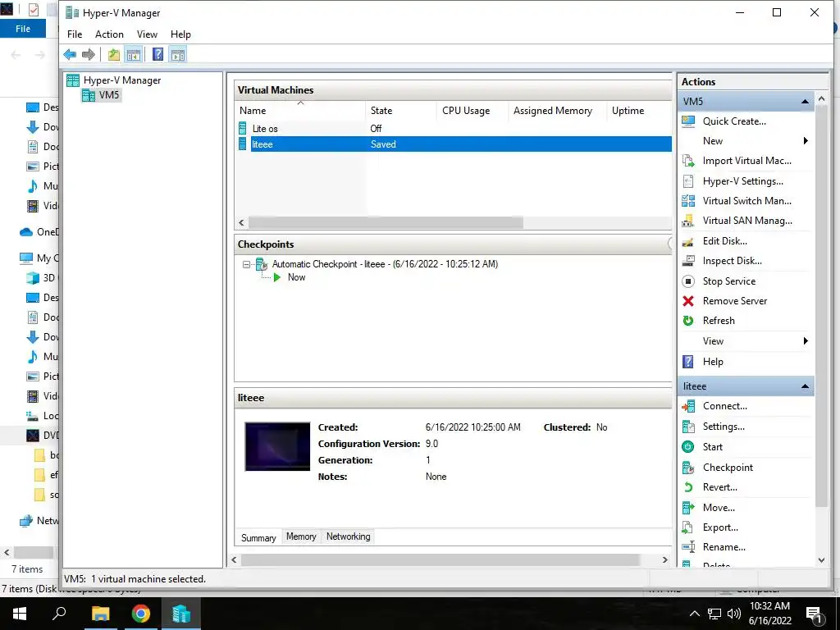Viewport: 840px width, 630px height.
Task: Click the liteee VM preview thumbnail
Action: [277, 447]
